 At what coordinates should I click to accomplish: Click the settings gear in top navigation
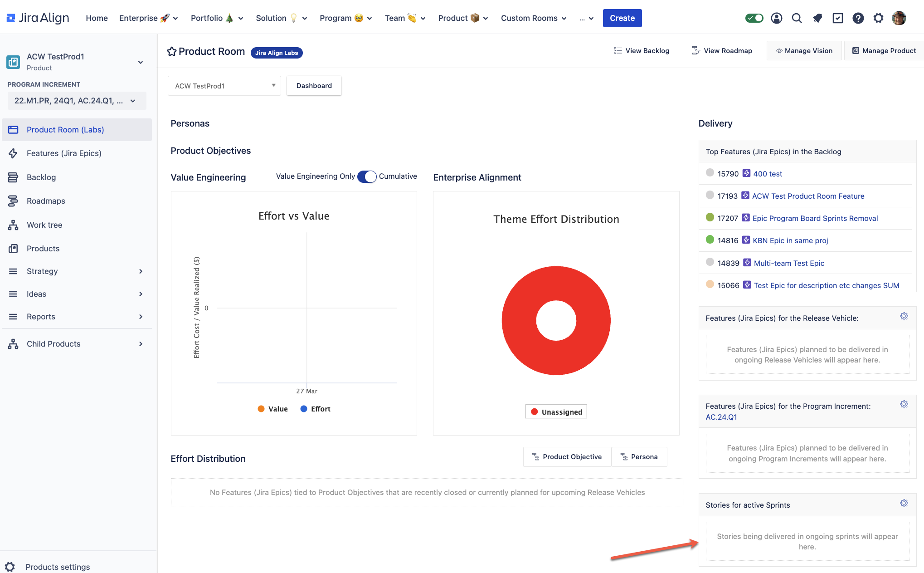(878, 18)
